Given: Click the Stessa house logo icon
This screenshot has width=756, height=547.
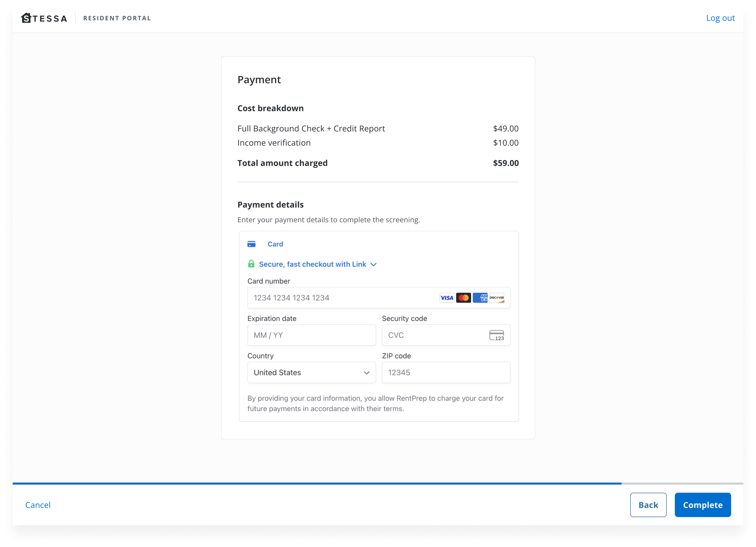Looking at the screenshot, I should click(x=26, y=18).
